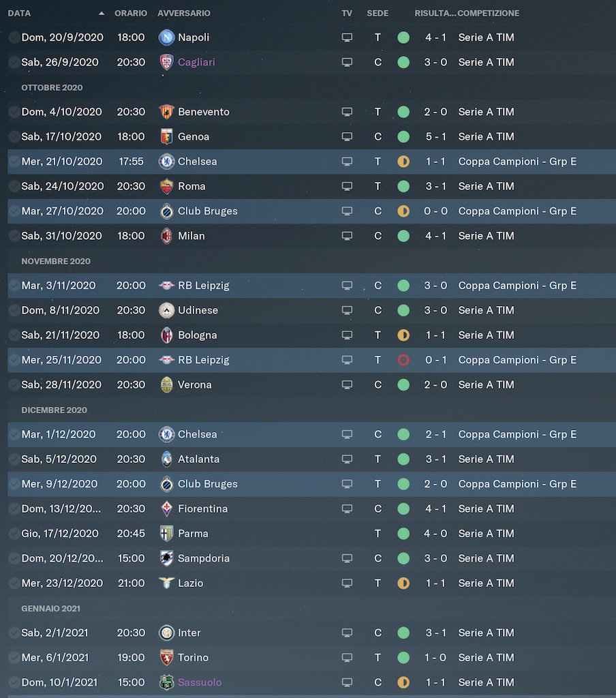Click the TV icon on the Udinese row
This screenshot has height=698, width=616.
pyautogui.click(x=347, y=310)
